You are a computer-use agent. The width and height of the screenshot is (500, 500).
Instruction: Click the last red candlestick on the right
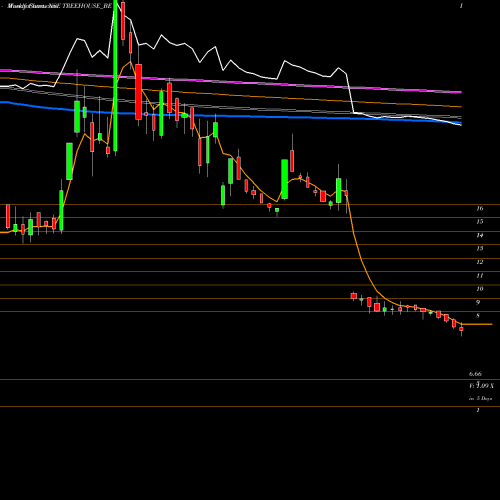[x=461, y=329]
